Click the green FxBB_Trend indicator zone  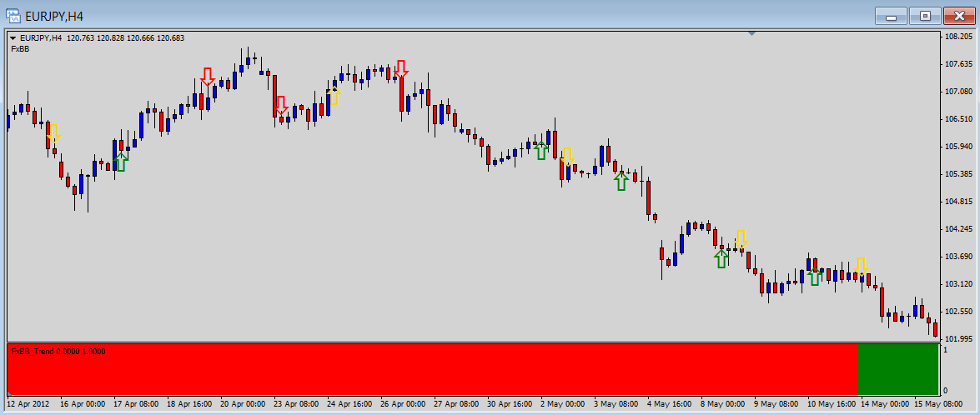[898, 369]
